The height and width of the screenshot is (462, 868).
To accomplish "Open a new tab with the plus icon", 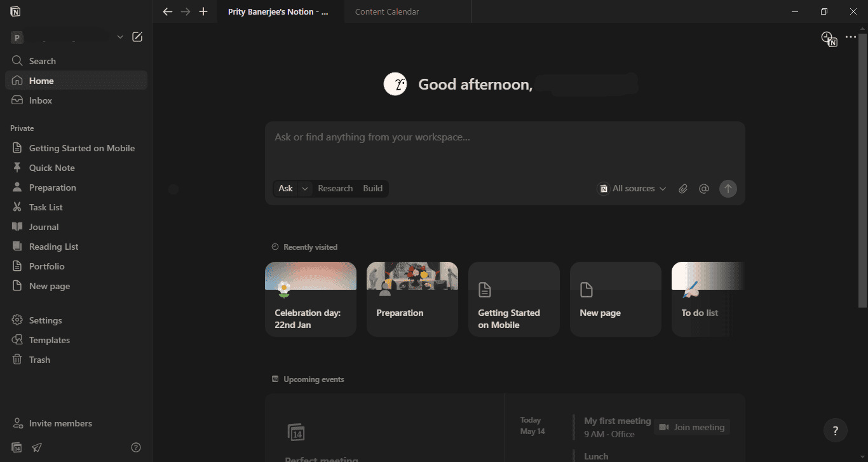I will click(x=203, y=11).
